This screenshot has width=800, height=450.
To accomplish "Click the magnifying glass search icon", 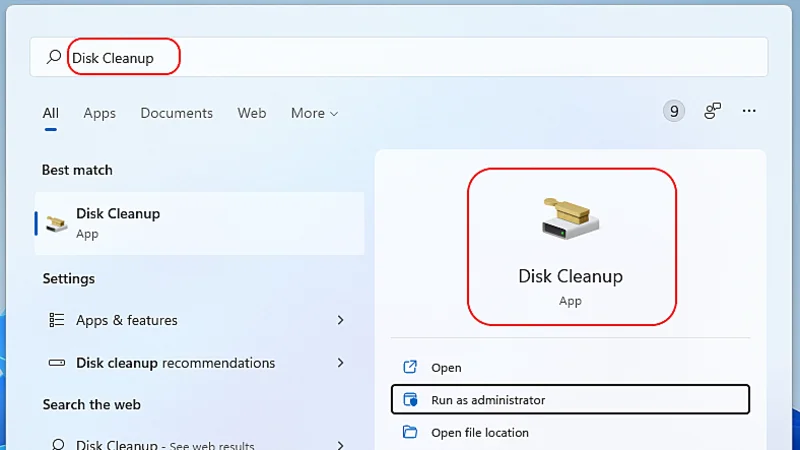I will 54,57.
